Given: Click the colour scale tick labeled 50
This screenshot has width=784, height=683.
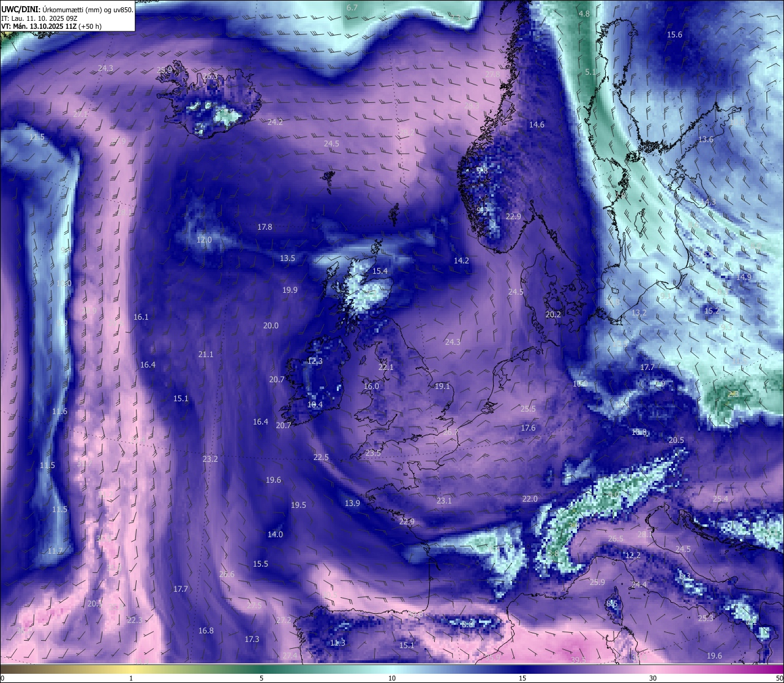Looking at the screenshot, I should click(779, 678).
